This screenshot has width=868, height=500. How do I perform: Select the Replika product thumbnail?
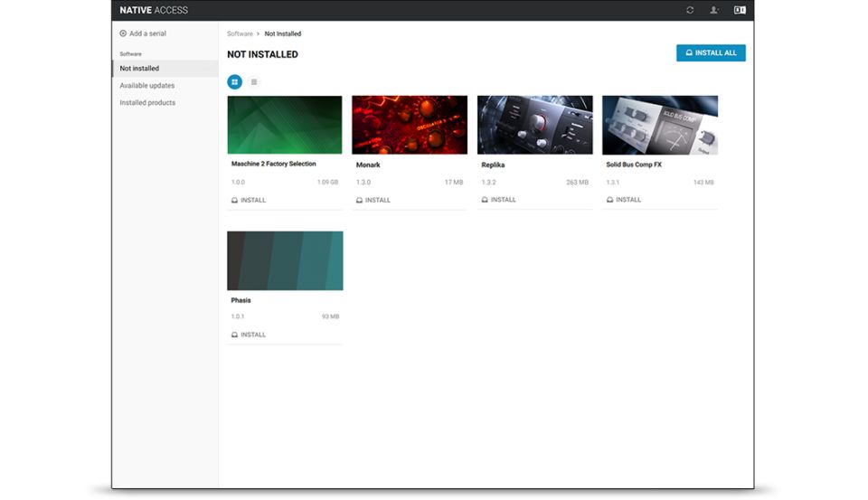[x=534, y=125]
